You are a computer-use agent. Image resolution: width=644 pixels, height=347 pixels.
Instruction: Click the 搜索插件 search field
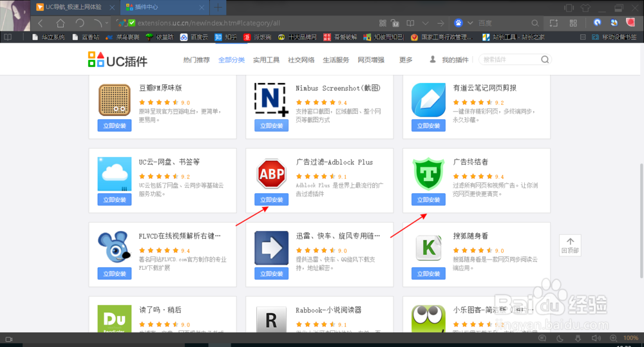click(x=509, y=59)
